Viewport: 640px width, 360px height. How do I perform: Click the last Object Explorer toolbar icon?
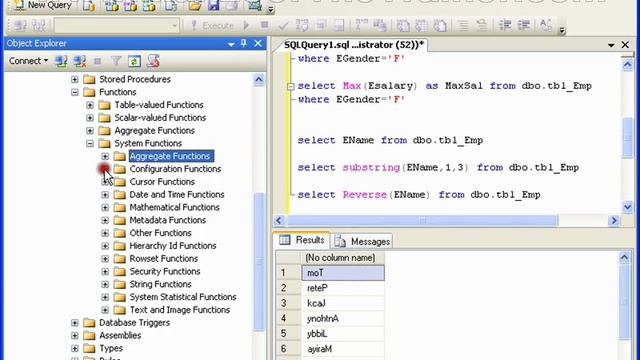tap(153, 61)
